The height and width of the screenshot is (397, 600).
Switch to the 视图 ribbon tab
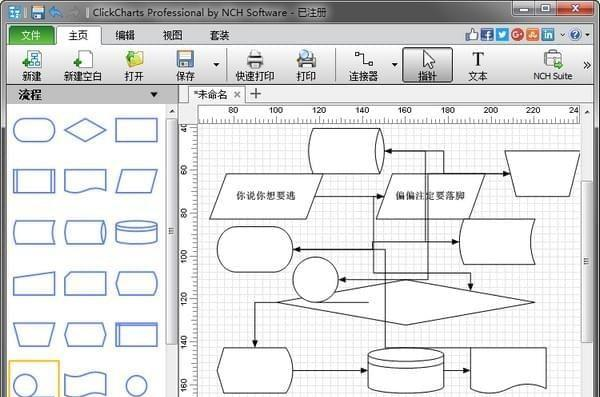pos(173,36)
